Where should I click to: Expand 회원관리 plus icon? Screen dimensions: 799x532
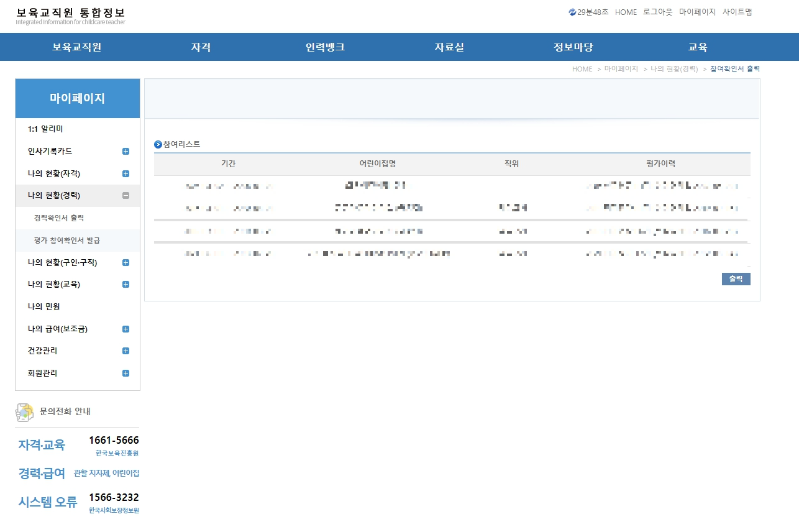click(x=126, y=373)
